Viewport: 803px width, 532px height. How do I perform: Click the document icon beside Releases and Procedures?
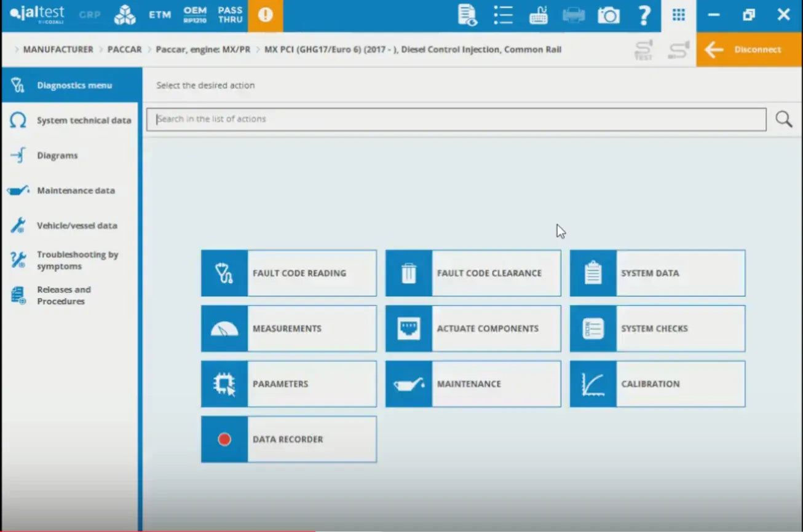[x=18, y=295]
